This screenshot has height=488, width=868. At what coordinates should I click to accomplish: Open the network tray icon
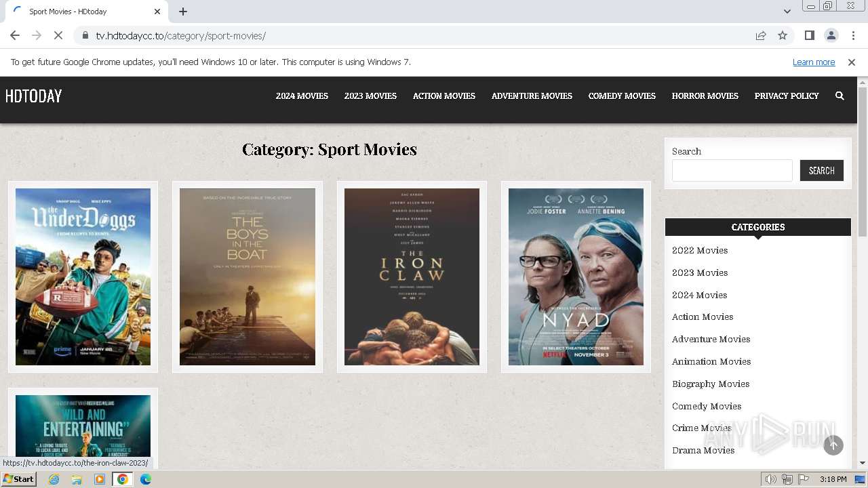coord(787,479)
